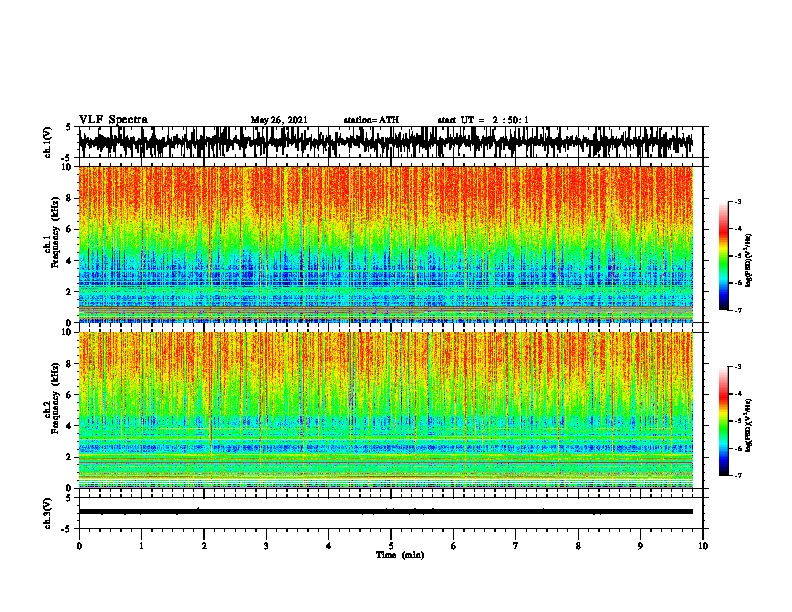Click the ch.1 voltage waveform trace
Screen dimensions: 792x612
pos(386,142)
